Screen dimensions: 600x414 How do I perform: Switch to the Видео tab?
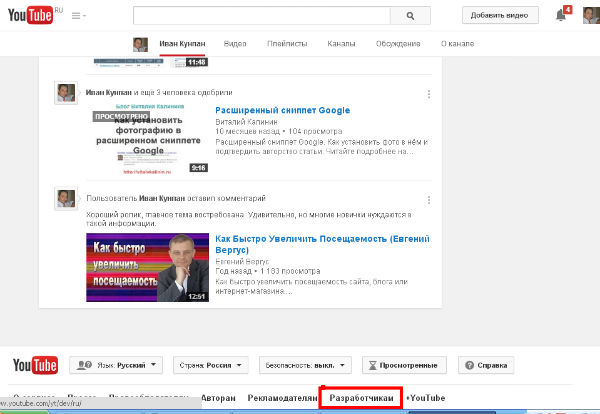click(x=235, y=44)
